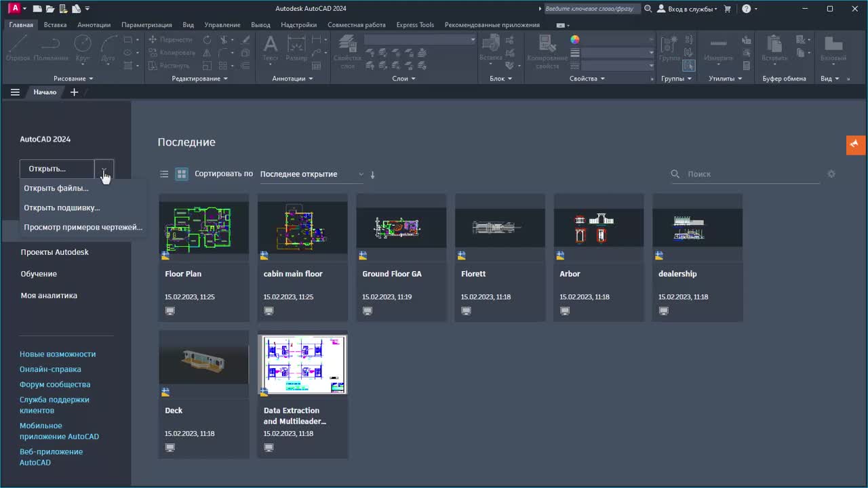
Task: Expand the Редактирование panel
Action: 200,79
